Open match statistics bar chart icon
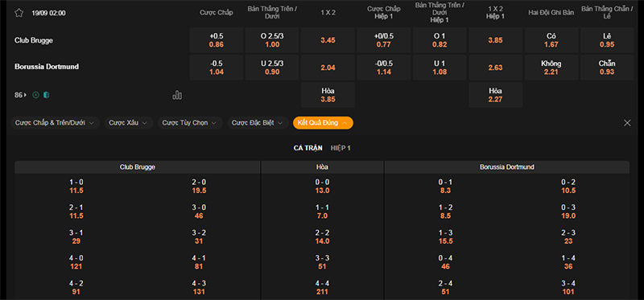Viewport: 644px width, 300px height. (177, 95)
